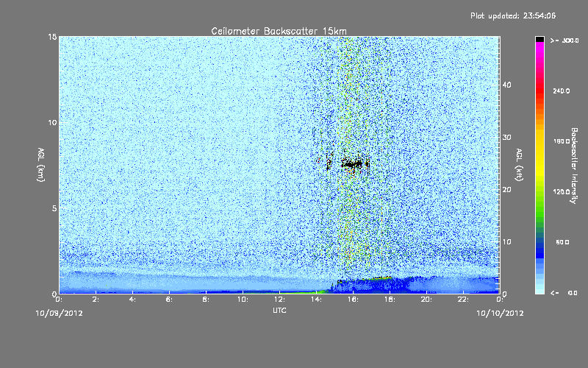Click the black cloud echo near 16 UTC
The image size is (588, 368).
(352, 163)
